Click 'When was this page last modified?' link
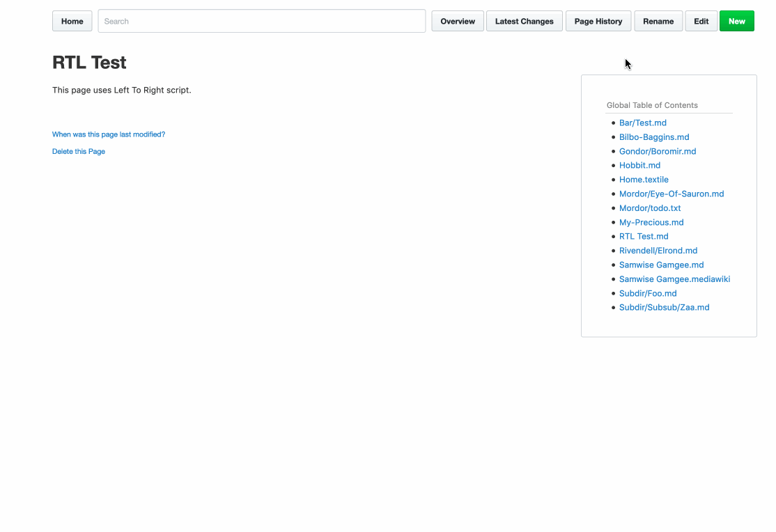This screenshot has width=776, height=532. (x=109, y=134)
